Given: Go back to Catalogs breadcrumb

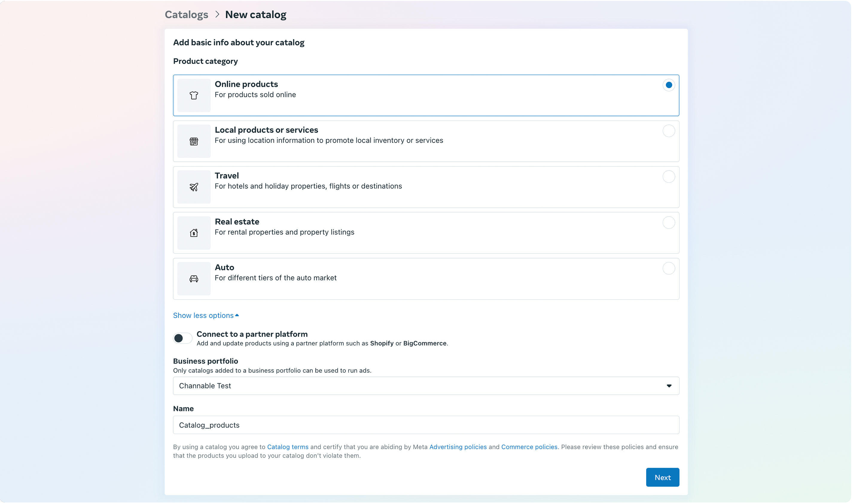Looking at the screenshot, I should 186,15.
